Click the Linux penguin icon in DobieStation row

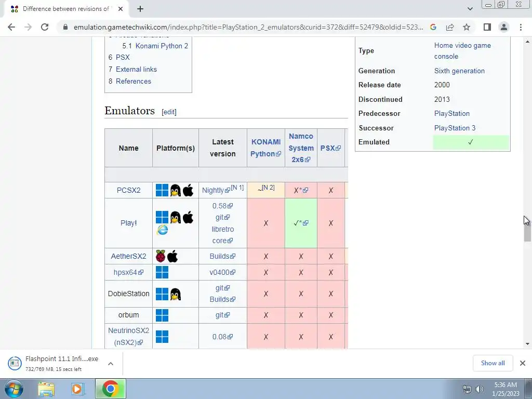(176, 294)
